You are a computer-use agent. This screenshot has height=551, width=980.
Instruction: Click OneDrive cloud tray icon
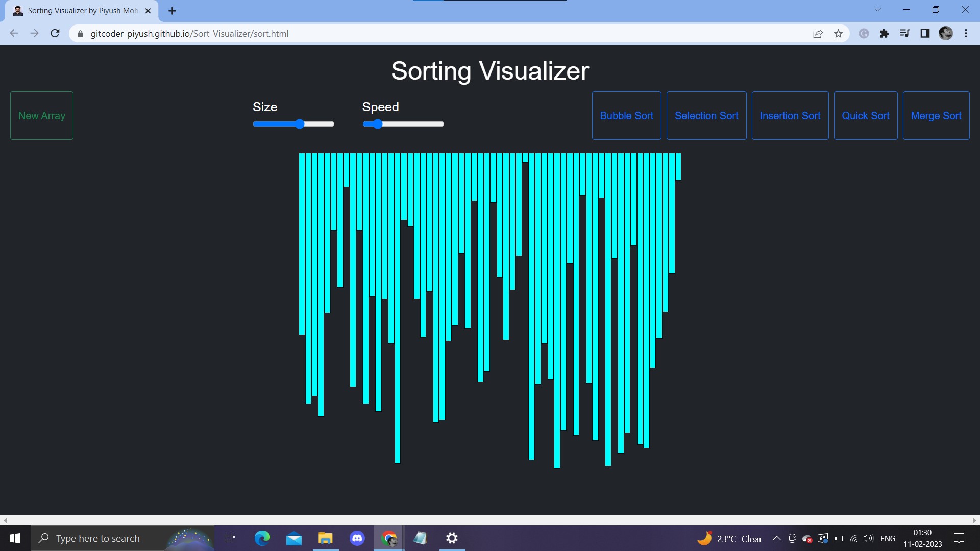[x=807, y=538]
